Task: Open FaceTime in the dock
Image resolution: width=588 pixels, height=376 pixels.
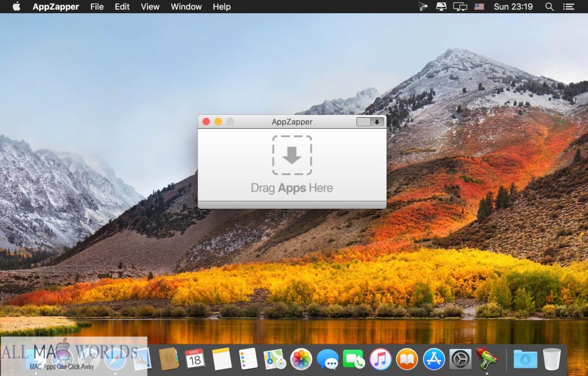Action: (x=354, y=359)
